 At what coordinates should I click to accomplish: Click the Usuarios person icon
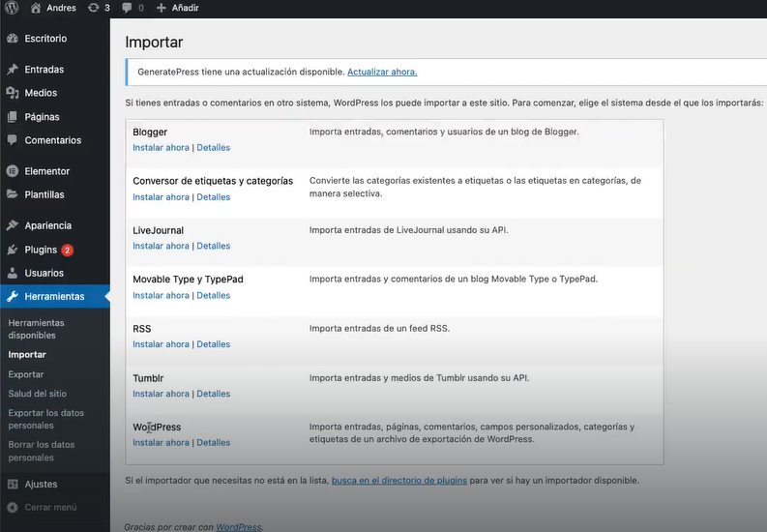coord(13,273)
